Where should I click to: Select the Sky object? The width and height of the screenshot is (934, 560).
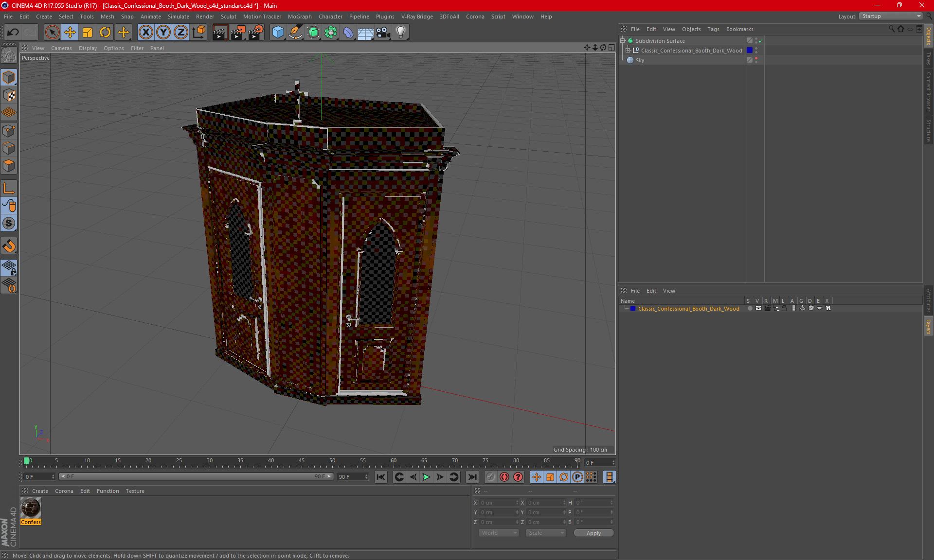(640, 60)
